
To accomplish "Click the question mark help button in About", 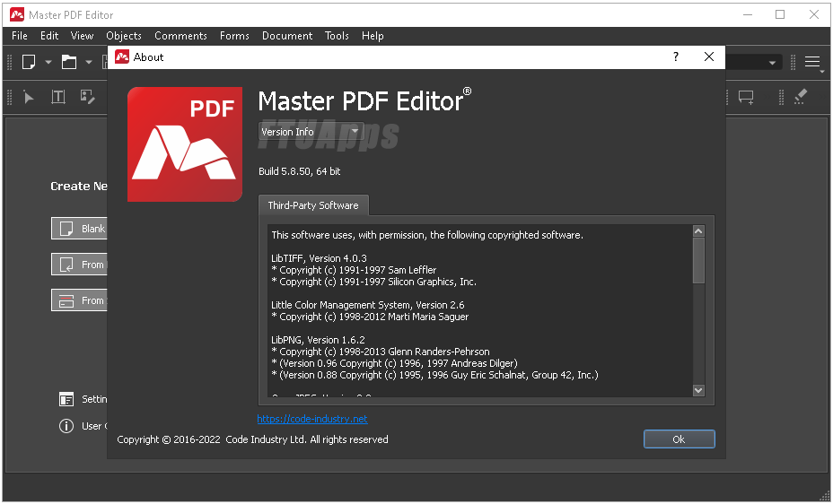I will (x=676, y=56).
